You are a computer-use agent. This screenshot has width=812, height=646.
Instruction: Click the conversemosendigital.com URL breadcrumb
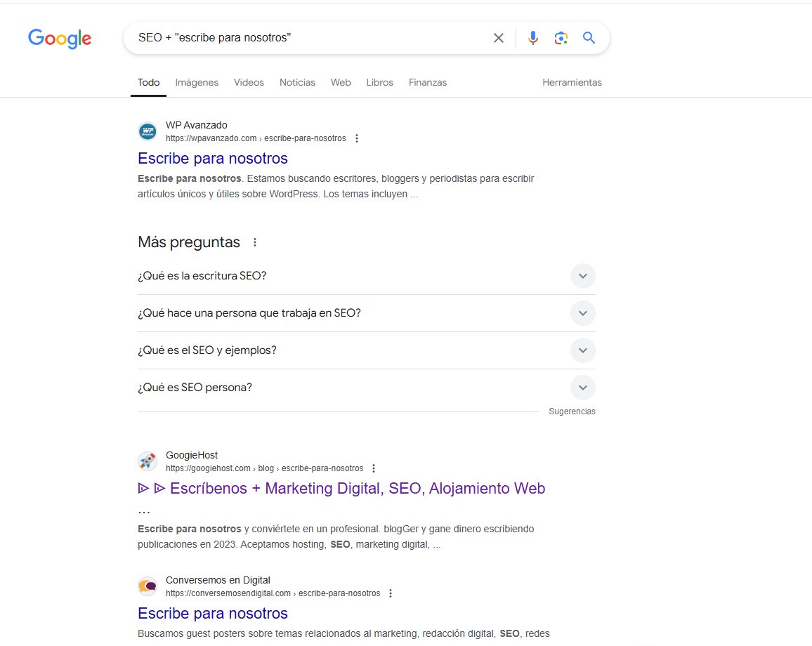273,593
